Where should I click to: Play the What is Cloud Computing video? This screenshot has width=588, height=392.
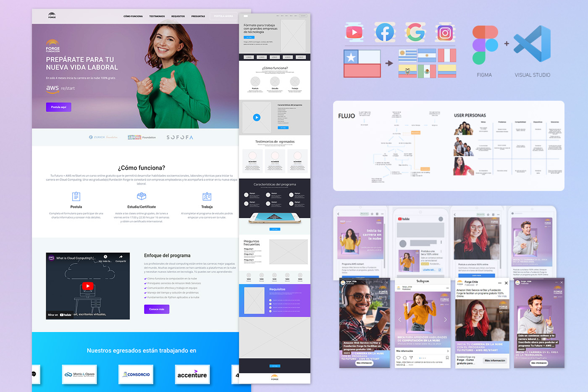pos(87,286)
